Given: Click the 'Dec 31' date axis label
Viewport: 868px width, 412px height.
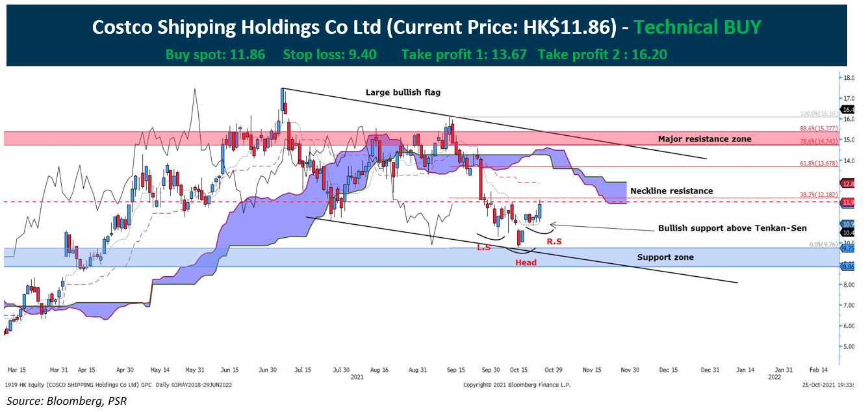Looking at the screenshot, I should pos(709,369).
